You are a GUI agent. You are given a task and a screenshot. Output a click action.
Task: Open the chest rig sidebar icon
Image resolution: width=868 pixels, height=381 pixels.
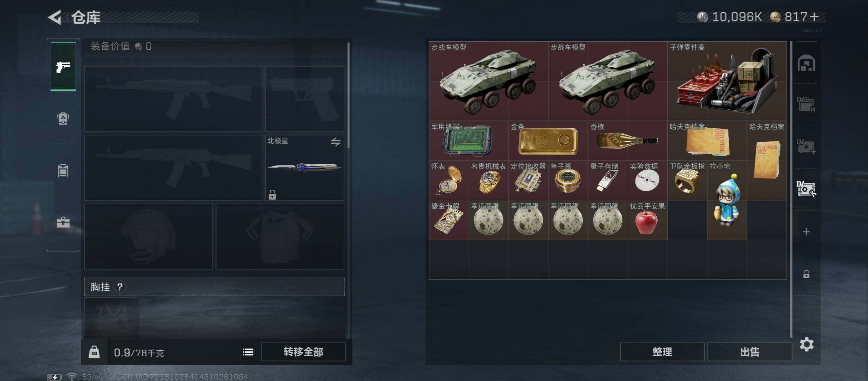pos(63,171)
